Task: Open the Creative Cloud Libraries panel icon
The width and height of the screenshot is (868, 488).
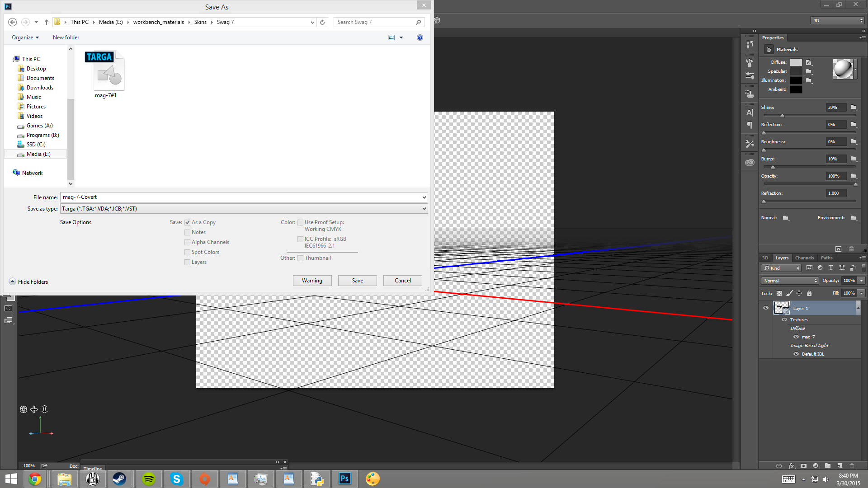Action: tap(750, 163)
